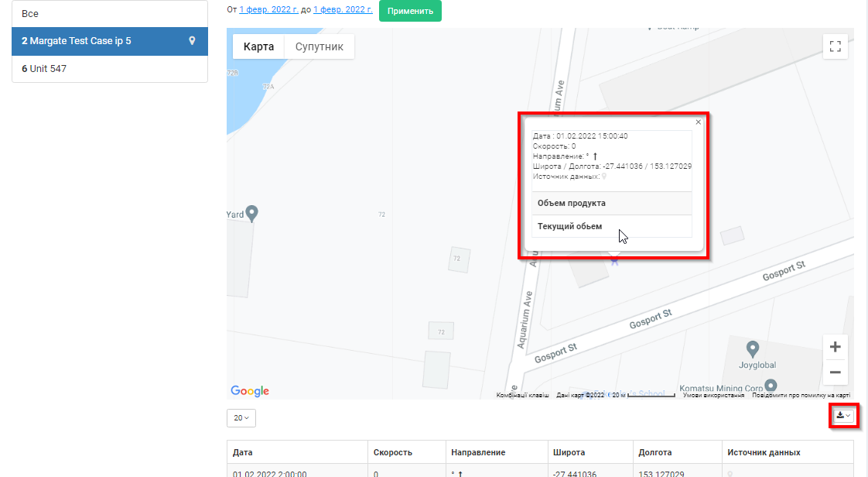Viewport: 868px width, 477px height.
Task: Open the download export dropdown
Action: coord(843,416)
